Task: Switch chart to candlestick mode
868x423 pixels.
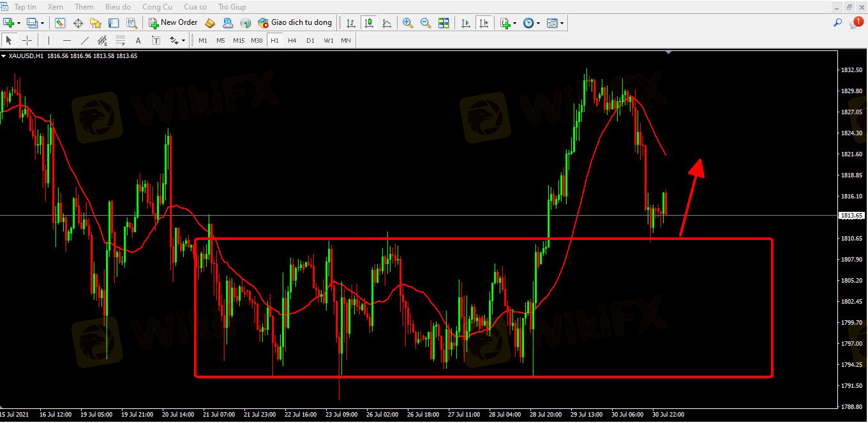Action: [x=369, y=23]
